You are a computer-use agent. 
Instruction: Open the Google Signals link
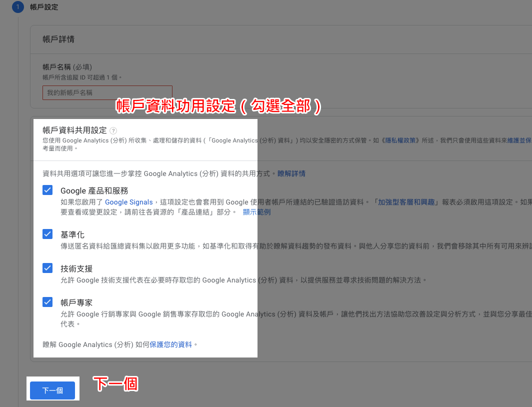click(x=129, y=202)
